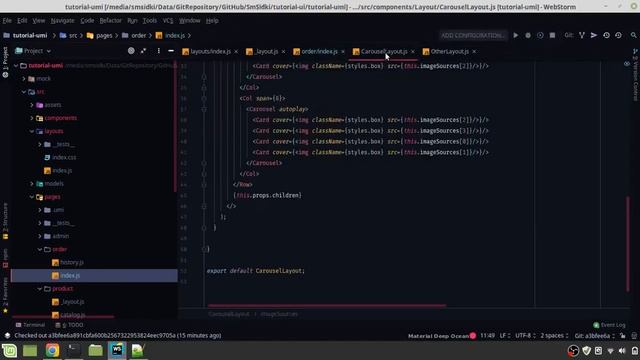Expand the assets folder

pos(32,105)
